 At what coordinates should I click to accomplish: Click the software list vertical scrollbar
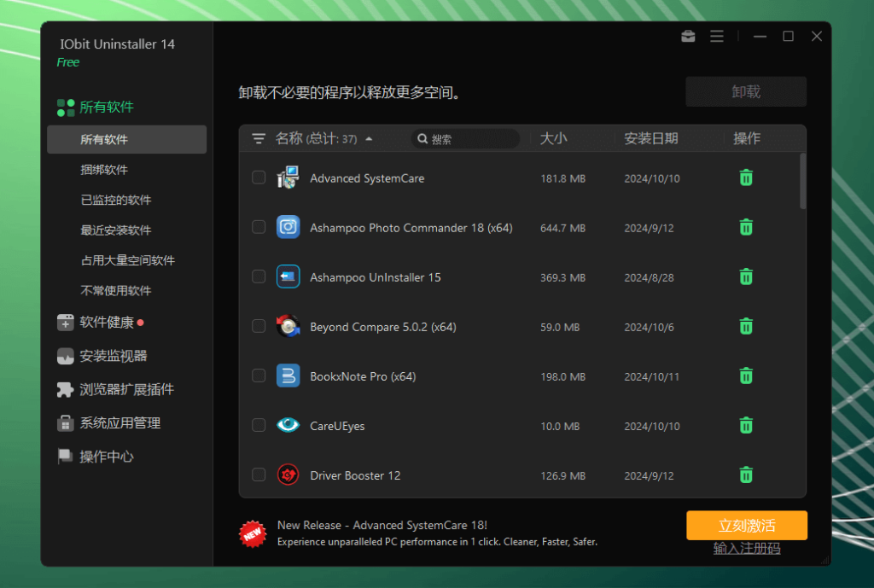click(802, 181)
